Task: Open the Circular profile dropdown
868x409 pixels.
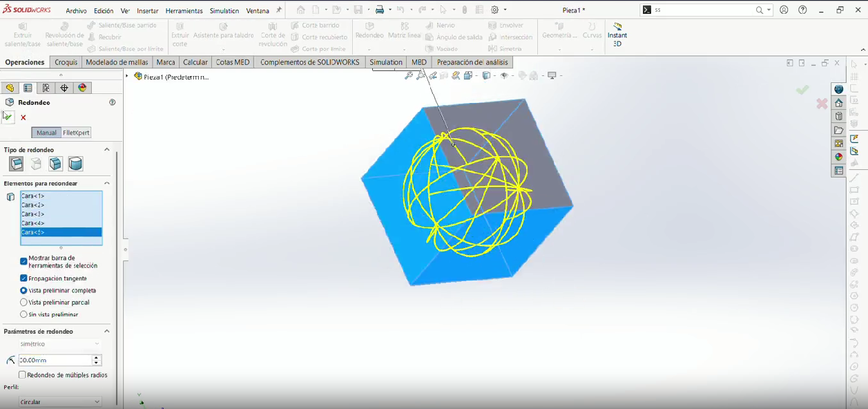Action: point(60,402)
